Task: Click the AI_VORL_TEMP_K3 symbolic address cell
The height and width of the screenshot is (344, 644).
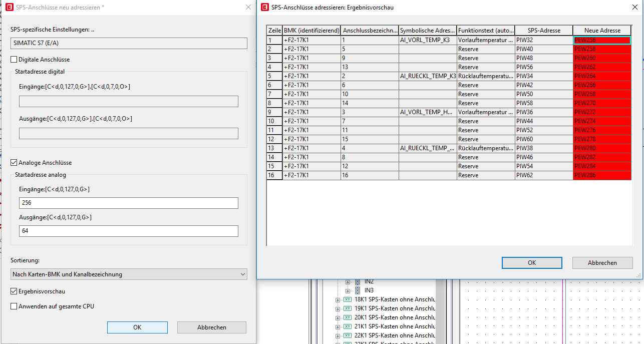Action: coord(428,40)
